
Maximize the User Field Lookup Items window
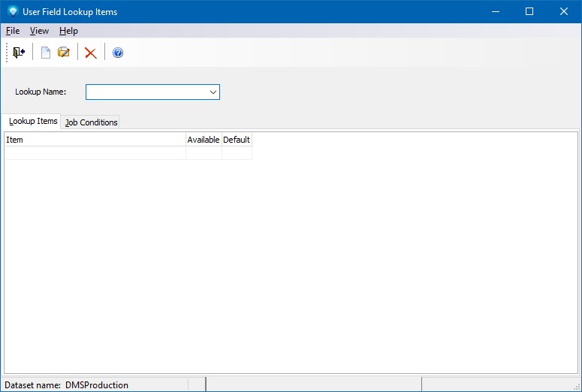[529, 12]
